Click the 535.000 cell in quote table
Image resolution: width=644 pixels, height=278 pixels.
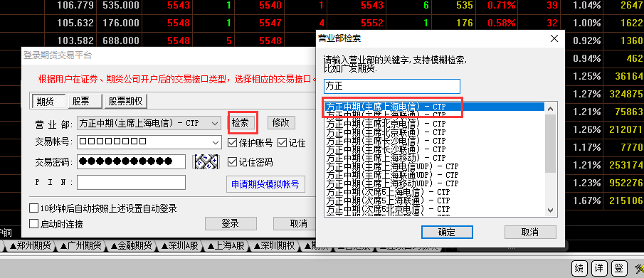pos(121,6)
